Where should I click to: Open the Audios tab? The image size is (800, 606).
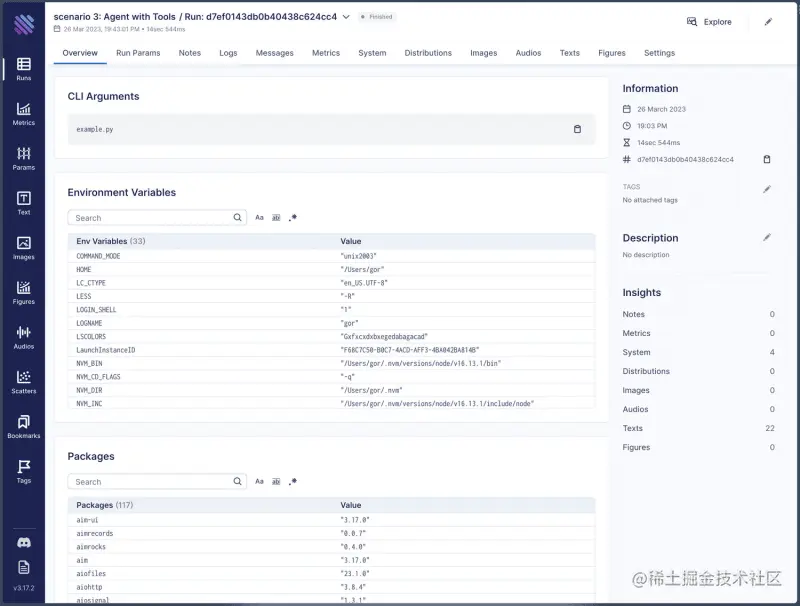coord(528,53)
